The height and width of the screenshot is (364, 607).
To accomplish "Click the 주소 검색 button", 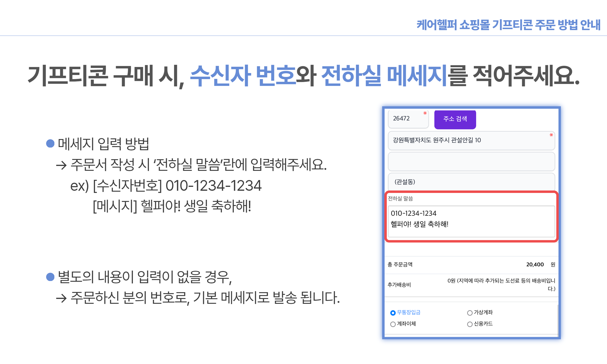I will [455, 119].
